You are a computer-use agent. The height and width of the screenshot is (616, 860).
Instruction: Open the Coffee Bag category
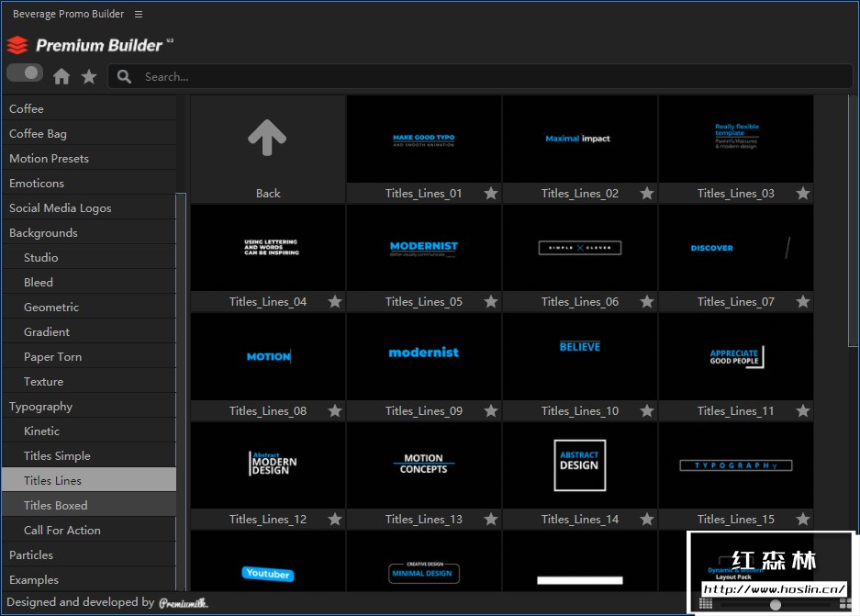(x=89, y=133)
